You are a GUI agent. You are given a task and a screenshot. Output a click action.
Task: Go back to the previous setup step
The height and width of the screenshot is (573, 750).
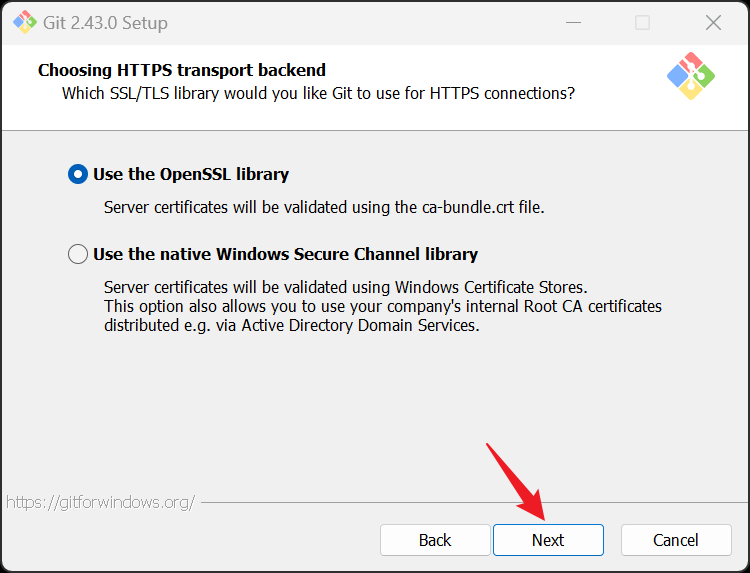tap(435, 540)
